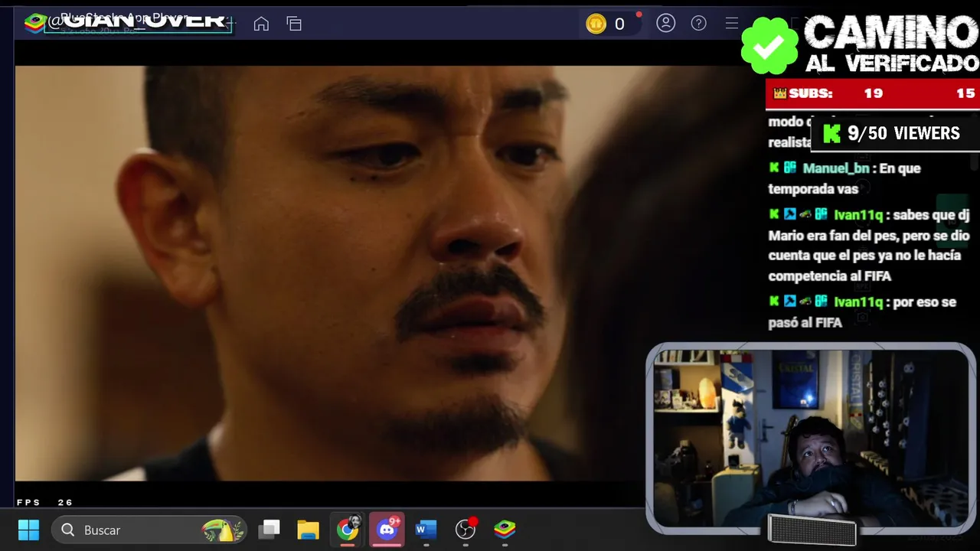The width and height of the screenshot is (980, 551).
Task: Switch to Discord on the taskbar
Action: click(x=387, y=530)
